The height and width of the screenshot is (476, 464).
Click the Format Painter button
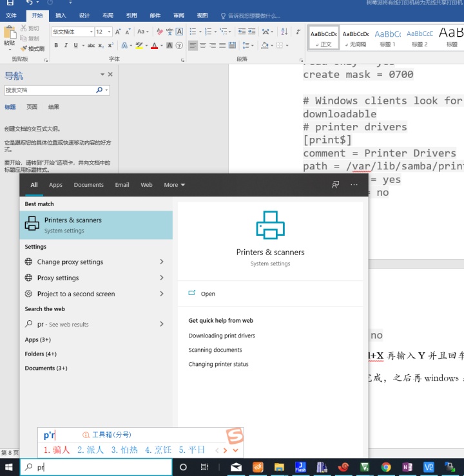pyautogui.click(x=33, y=48)
